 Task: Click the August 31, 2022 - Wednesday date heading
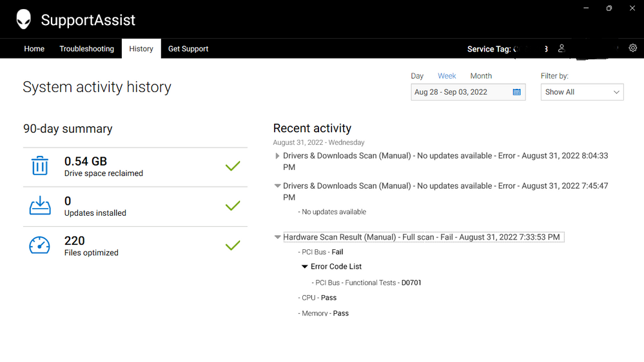click(x=318, y=142)
